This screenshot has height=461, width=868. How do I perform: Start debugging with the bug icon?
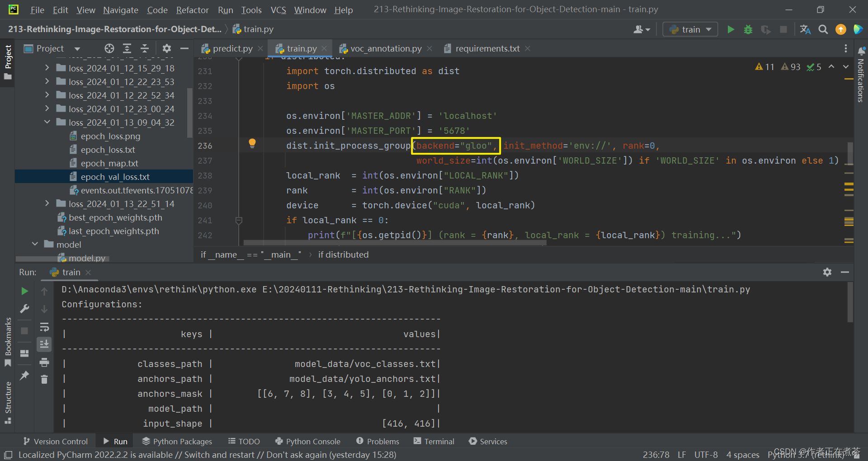click(x=748, y=29)
